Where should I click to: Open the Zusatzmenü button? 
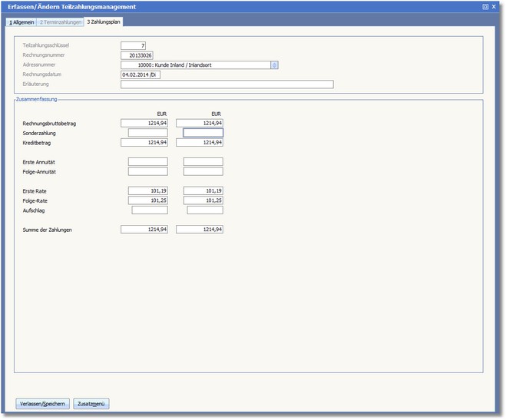point(91,403)
